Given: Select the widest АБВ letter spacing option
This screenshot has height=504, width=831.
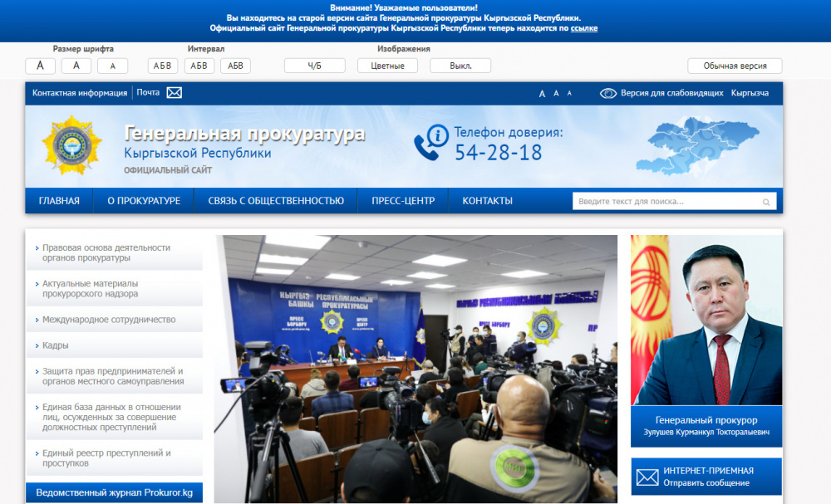Looking at the screenshot, I should [x=235, y=65].
